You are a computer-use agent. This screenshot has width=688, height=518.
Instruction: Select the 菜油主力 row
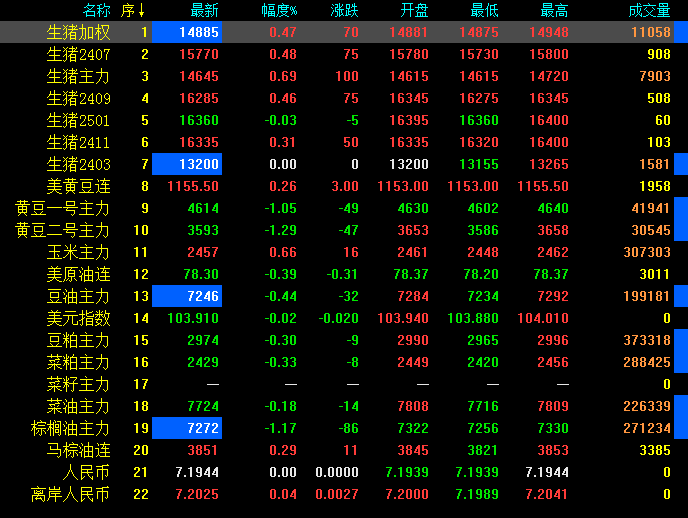pos(78,406)
